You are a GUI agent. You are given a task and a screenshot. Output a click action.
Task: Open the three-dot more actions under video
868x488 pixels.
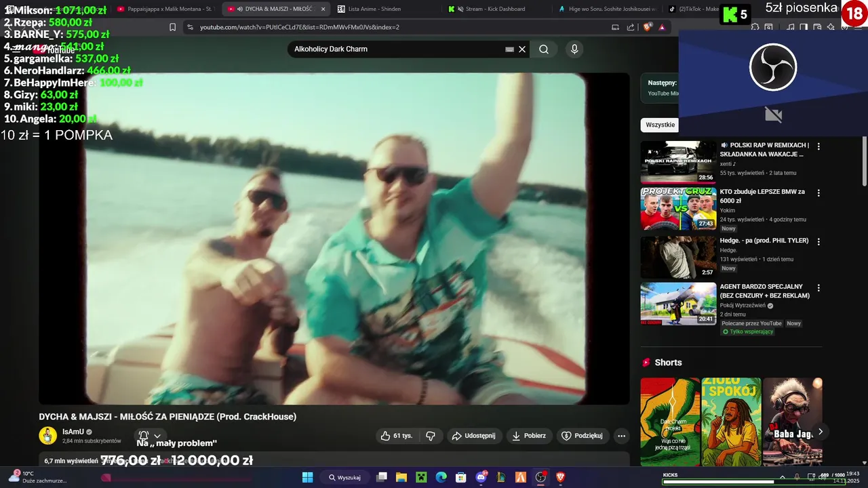tap(620, 436)
